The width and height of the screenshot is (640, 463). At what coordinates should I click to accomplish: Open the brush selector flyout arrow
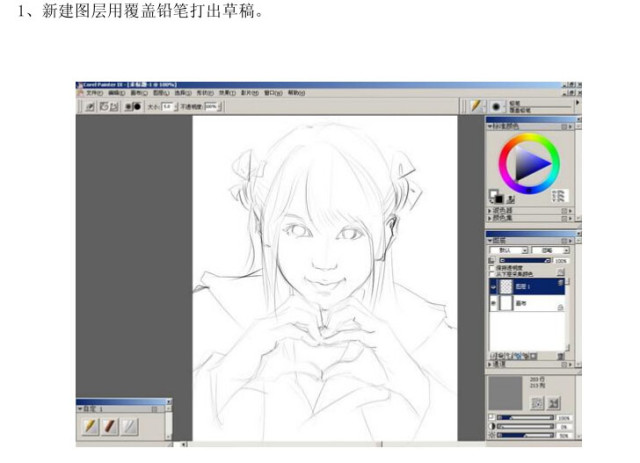pos(577,103)
